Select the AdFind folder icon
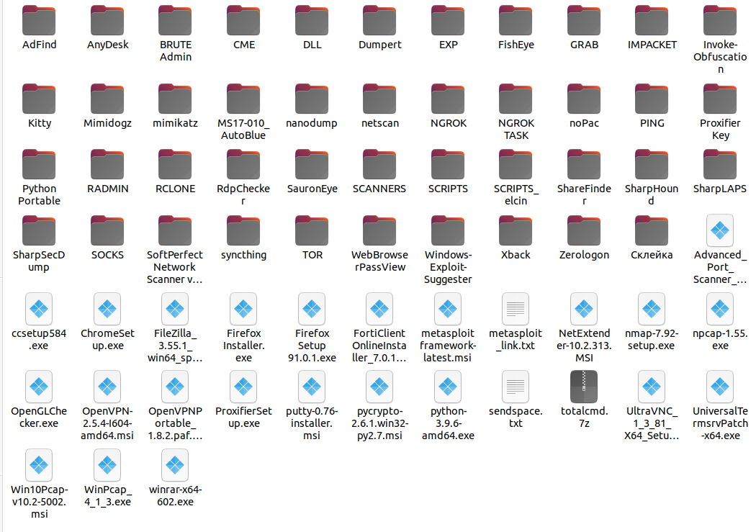The height and width of the screenshot is (532, 756). [39, 21]
